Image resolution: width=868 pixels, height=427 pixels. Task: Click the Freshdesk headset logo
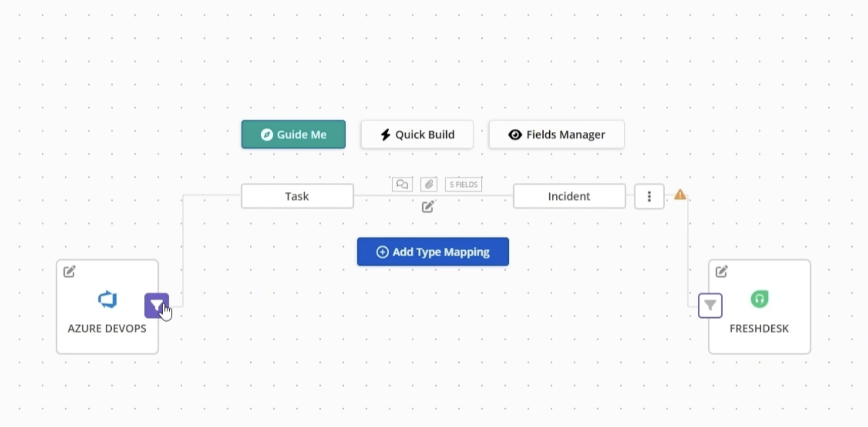[759, 299]
